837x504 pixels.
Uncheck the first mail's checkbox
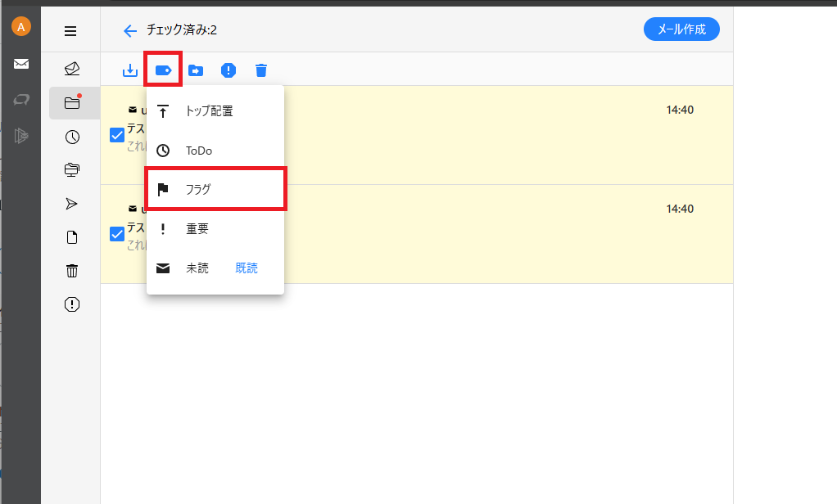click(x=117, y=135)
